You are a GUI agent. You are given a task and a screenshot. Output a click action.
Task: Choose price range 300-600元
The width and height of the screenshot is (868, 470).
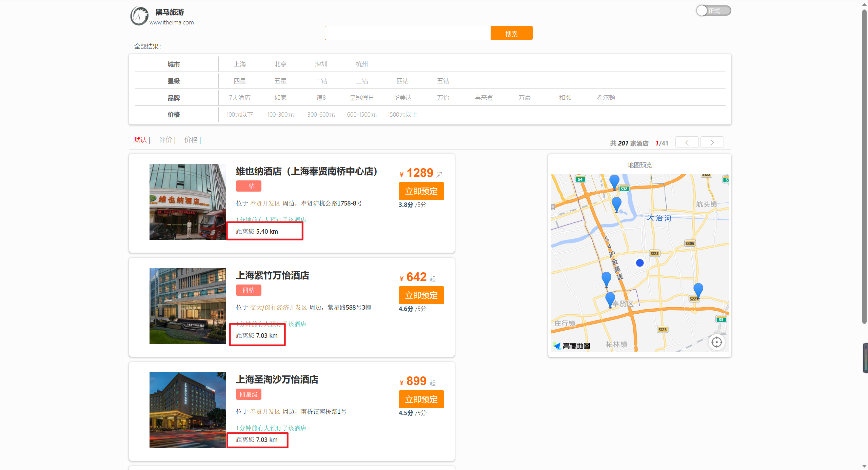[321, 114]
